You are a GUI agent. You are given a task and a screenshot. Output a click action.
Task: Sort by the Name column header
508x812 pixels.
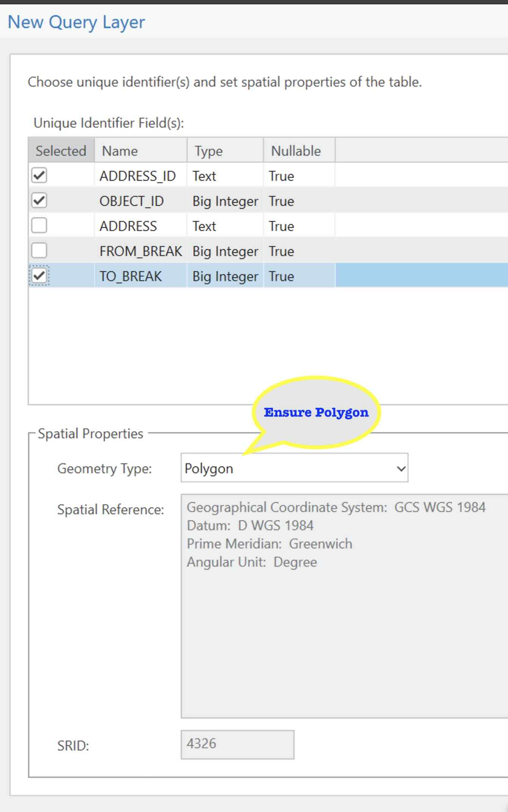coord(120,151)
